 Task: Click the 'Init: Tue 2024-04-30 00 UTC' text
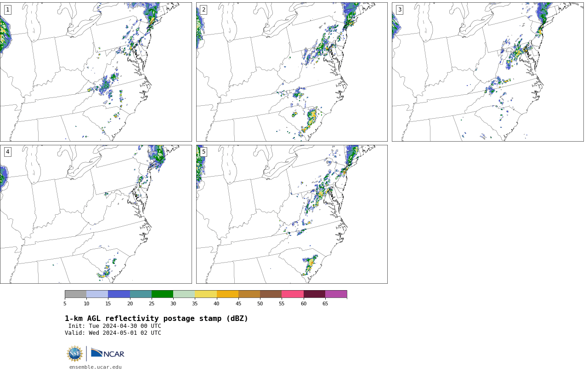[115, 326]
